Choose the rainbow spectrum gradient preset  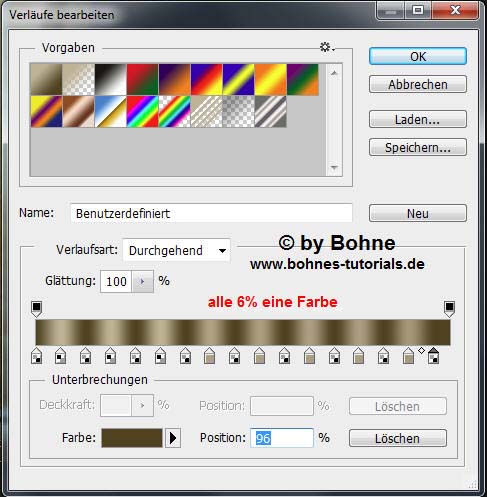tap(142, 112)
